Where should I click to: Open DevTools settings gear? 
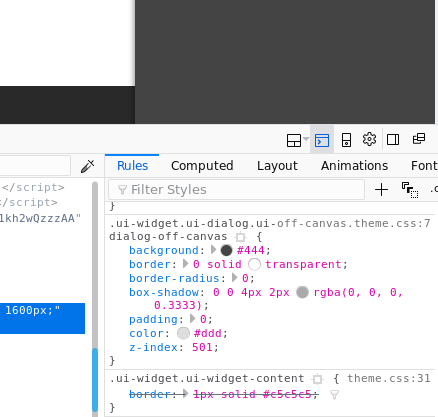coord(369,139)
